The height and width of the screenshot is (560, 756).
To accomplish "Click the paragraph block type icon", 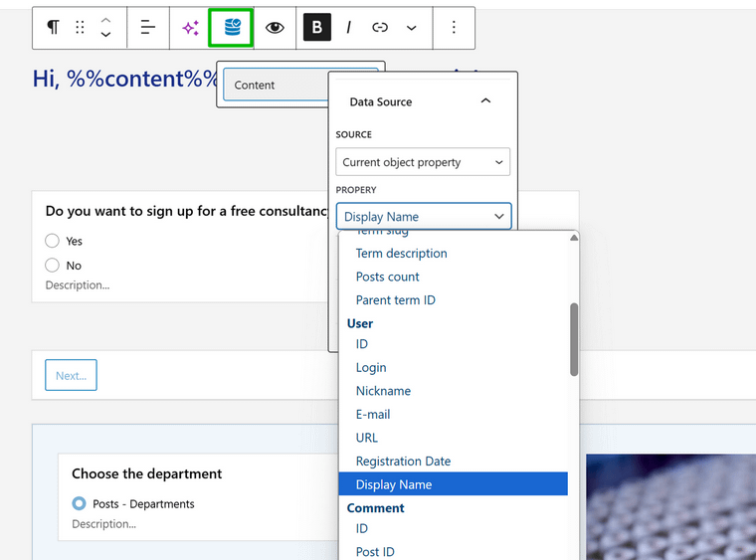I will pos(53,28).
